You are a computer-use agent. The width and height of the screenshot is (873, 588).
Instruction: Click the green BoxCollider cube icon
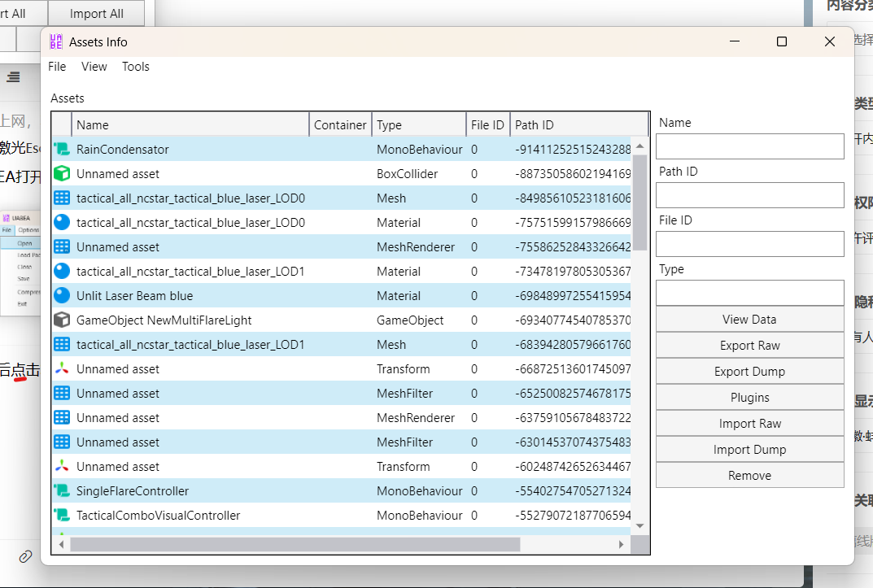(x=62, y=174)
